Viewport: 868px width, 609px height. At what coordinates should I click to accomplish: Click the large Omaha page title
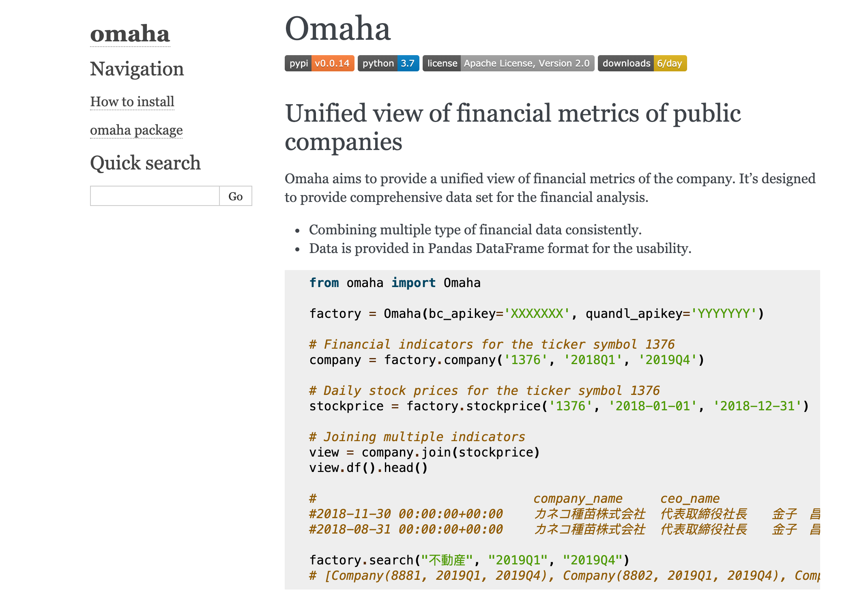coord(337,29)
